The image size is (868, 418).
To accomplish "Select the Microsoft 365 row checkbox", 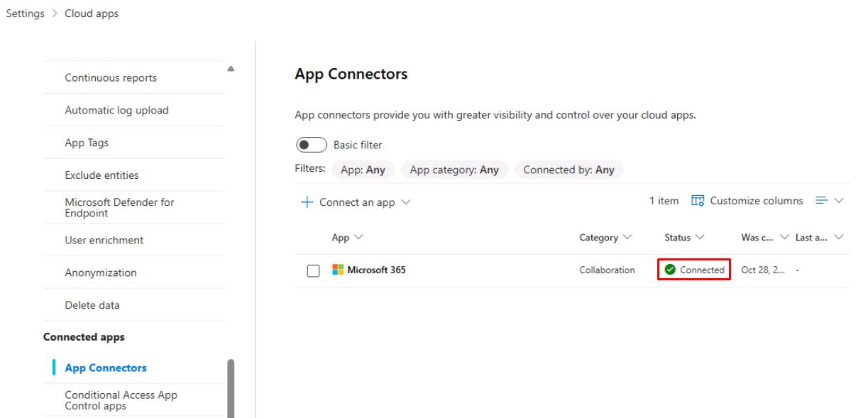I will tap(312, 270).
